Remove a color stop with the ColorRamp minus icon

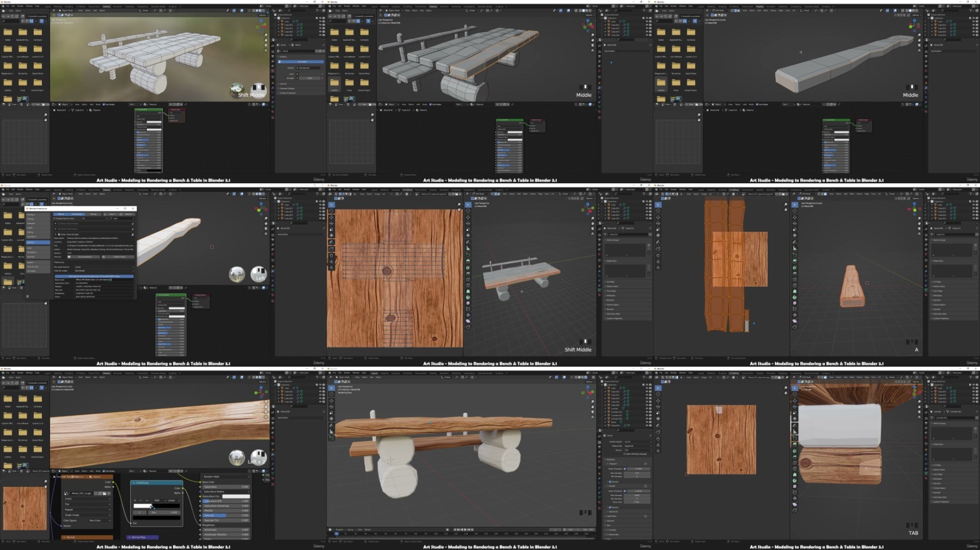pyautogui.click(x=140, y=500)
